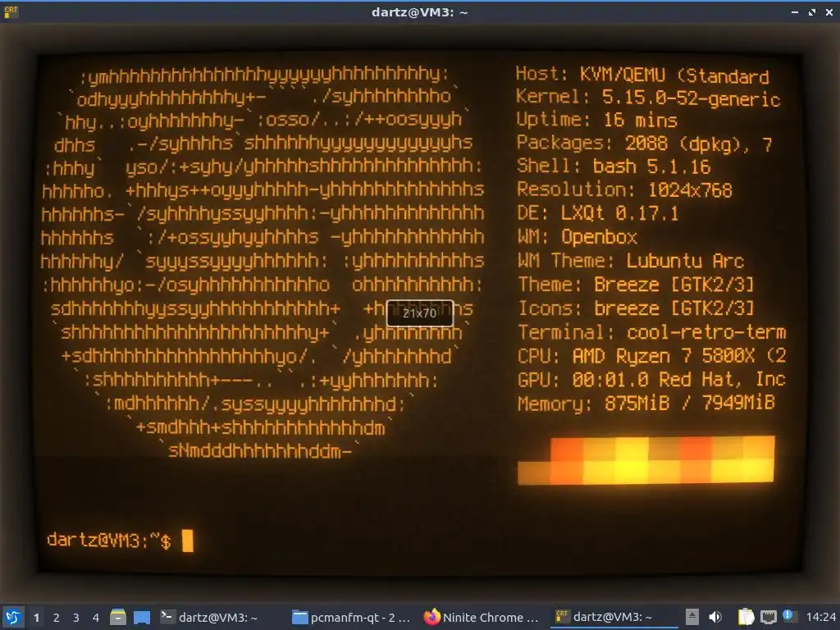Switch to first dartz@VM3 terminal task

[210, 617]
